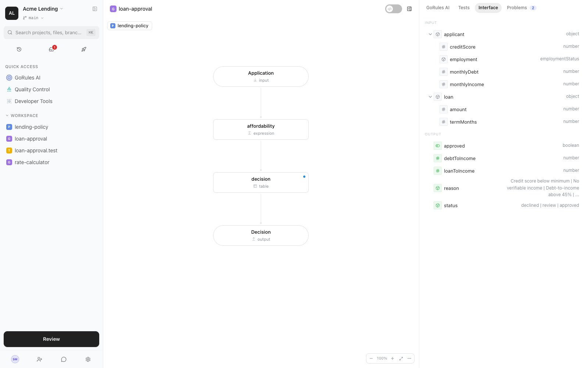The image size is (588, 368).
Task: Click the Review button
Action: click(51, 339)
